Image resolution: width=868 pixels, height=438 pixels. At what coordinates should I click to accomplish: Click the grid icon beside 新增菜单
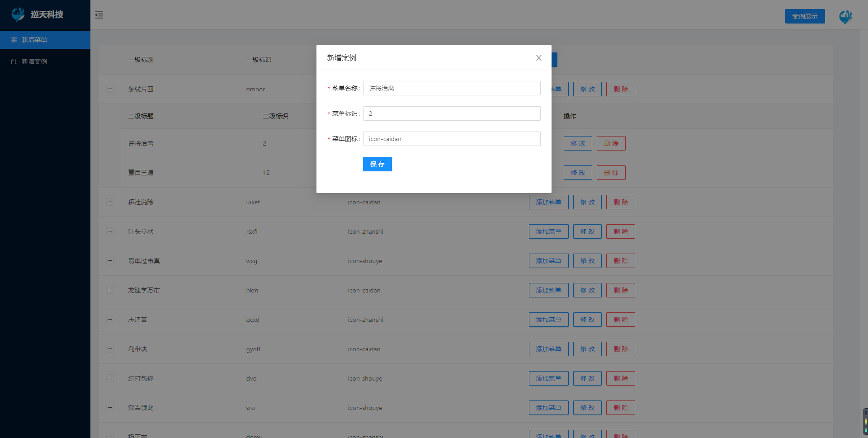[14, 40]
